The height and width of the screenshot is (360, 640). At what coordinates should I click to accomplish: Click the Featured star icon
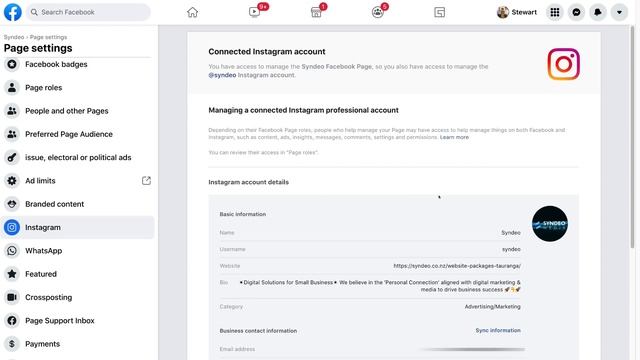click(x=12, y=274)
